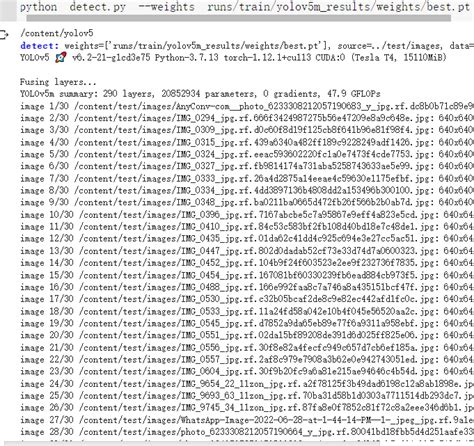The width and height of the screenshot is (474, 446).
Task: Click the image 26/30 IMG_9745 line
Action: click(247, 408)
